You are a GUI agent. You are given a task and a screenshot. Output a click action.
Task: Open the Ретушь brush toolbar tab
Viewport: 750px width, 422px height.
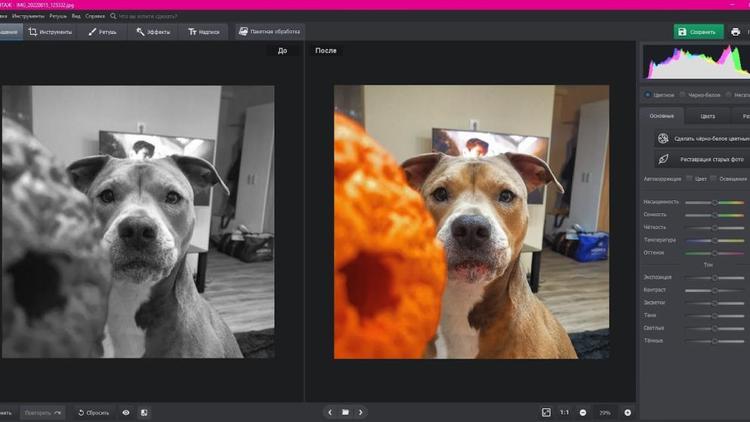pyautogui.click(x=102, y=32)
